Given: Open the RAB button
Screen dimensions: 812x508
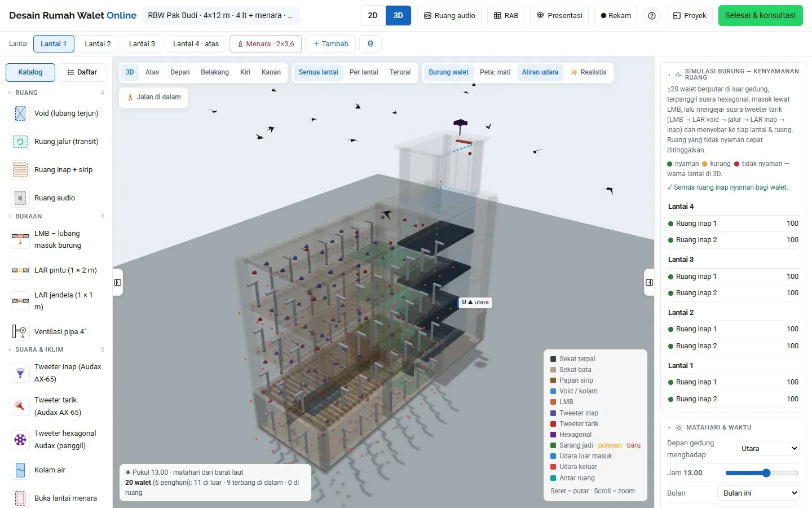Looking at the screenshot, I should click(506, 16).
